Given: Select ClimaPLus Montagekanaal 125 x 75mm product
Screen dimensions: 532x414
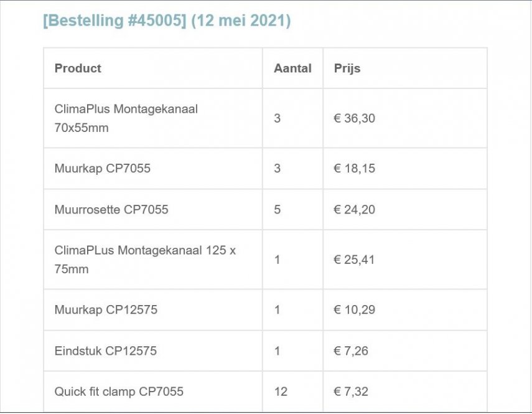Looking at the screenshot, I should 145,260.
